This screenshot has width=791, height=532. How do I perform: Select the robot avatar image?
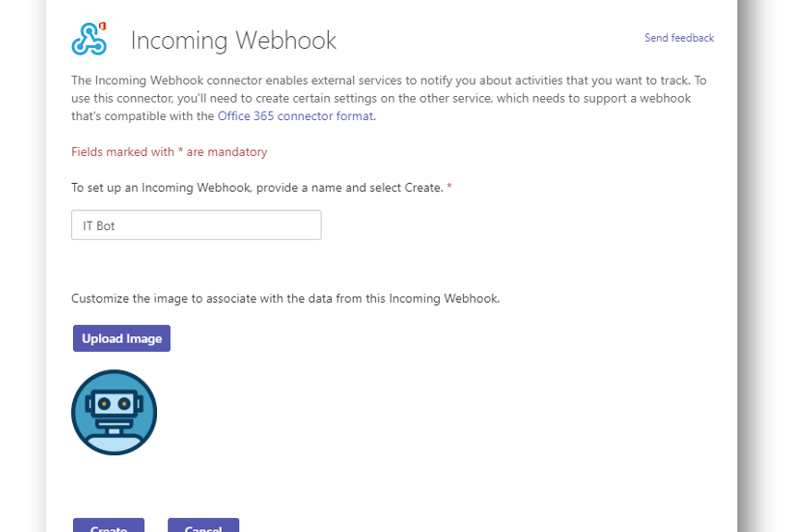[114, 413]
